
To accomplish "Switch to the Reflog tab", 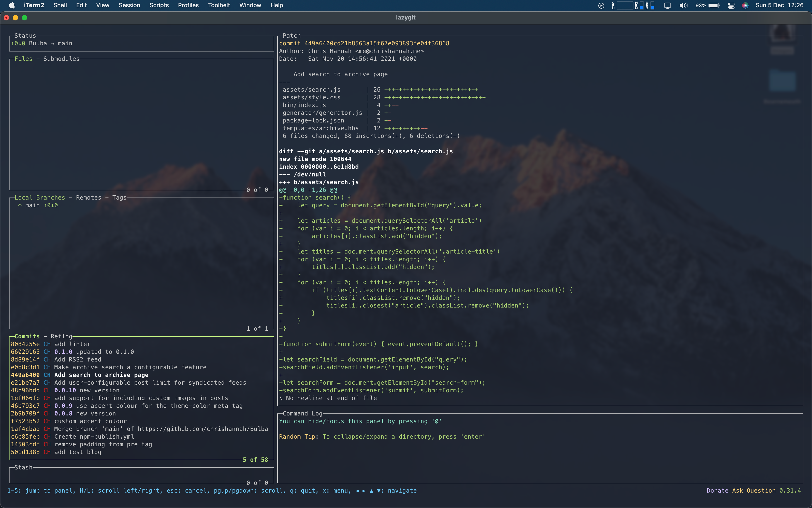I will click(x=61, y=336).
